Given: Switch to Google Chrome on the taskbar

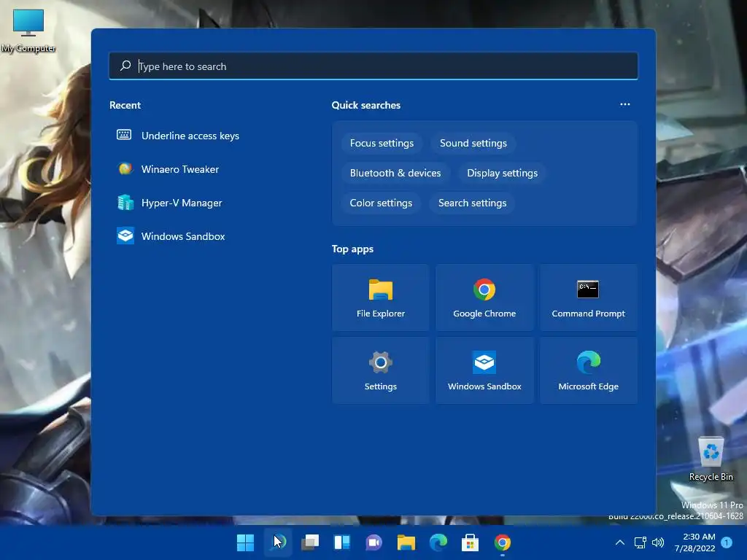Looking at the screenshot, I should tap(502, 542).
